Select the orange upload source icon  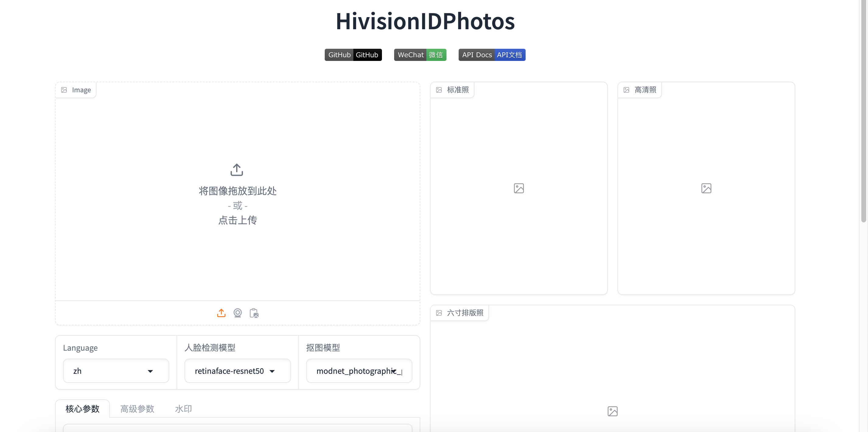click(221, 313)
